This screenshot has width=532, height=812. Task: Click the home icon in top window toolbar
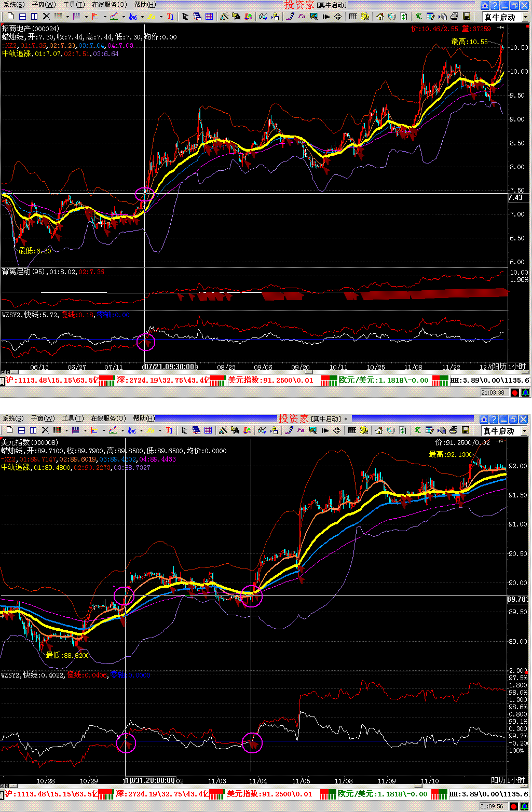380,17
